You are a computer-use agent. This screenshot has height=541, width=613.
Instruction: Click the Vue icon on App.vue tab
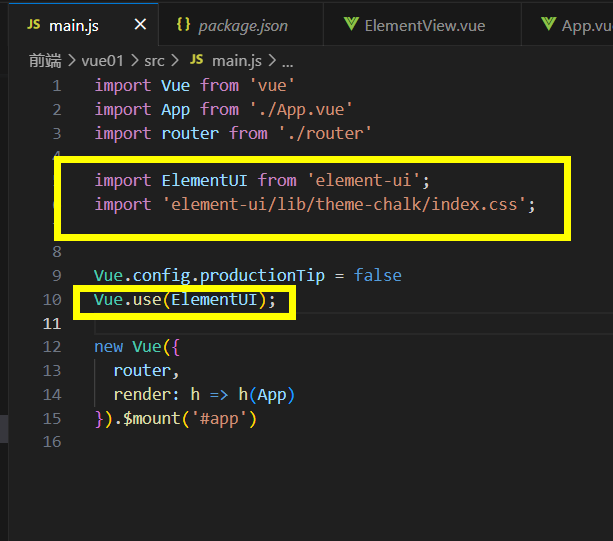pyautogui.click(x=547, y=25)
